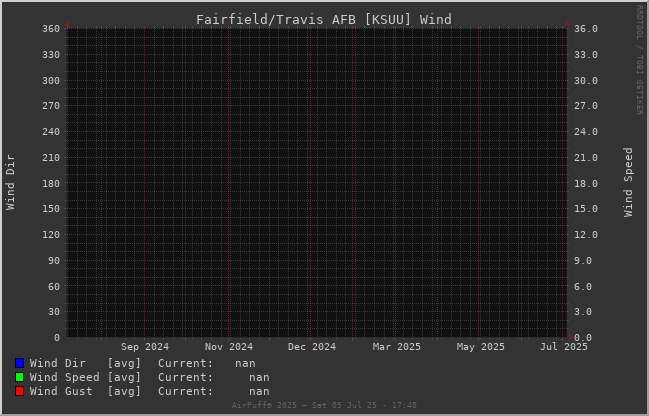Click the Dec 2024 x-axis label
649x416 pixels.
point(312,347)
